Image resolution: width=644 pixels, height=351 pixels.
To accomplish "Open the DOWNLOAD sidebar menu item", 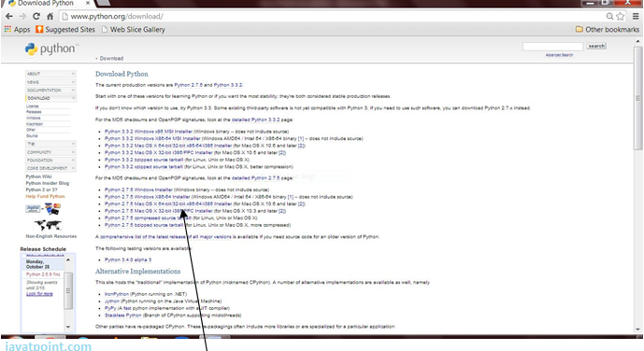I will [x=50, y=98].
